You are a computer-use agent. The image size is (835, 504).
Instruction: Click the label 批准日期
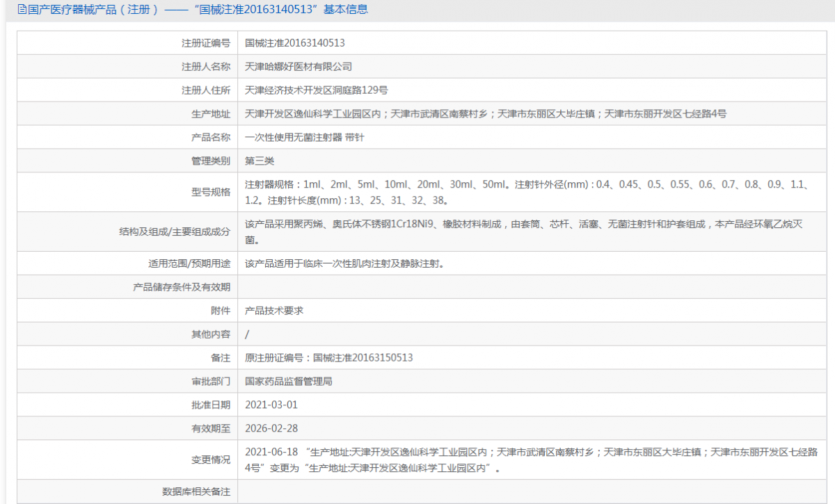click(211, 405)
